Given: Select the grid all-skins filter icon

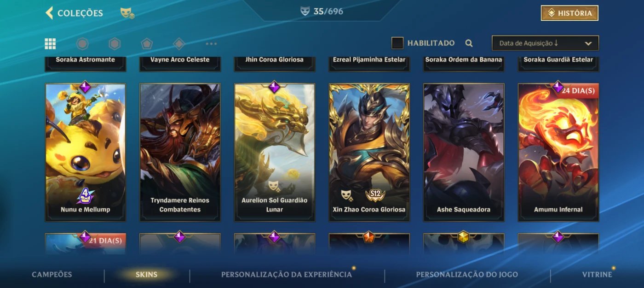Looking at the screenshot, I should tap(50, 44).
